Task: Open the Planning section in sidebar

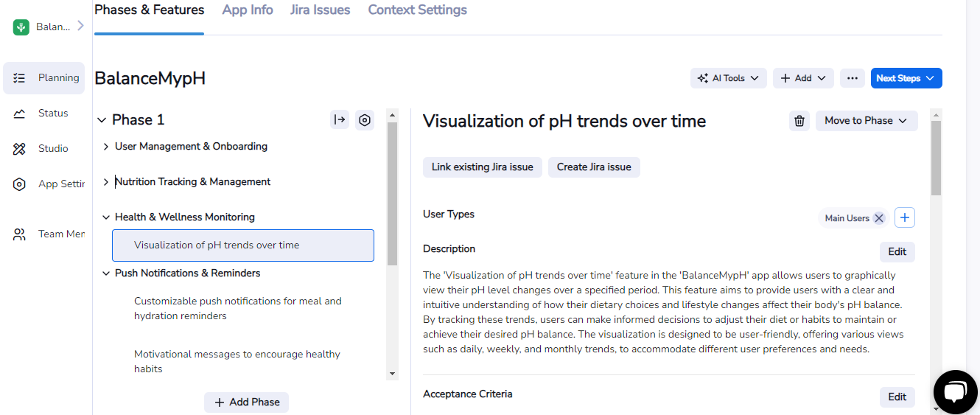Action: point(44,78)
